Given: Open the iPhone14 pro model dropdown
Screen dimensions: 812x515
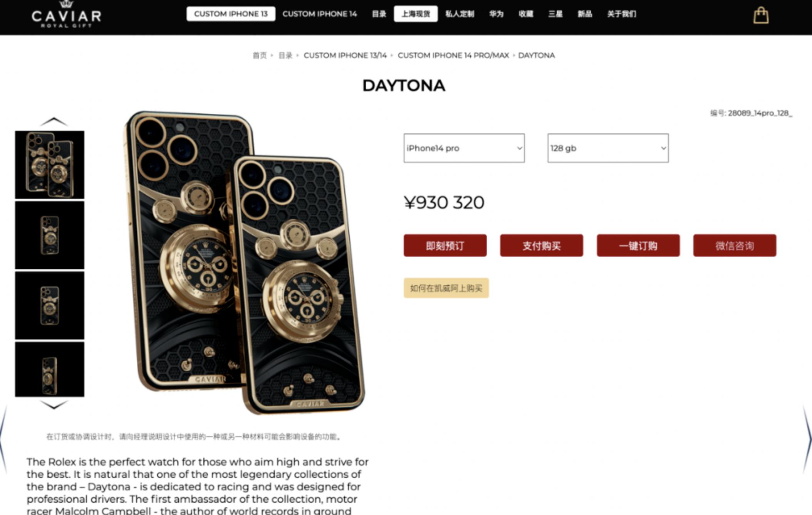Looking at the screenshot, I should click(464, 148).
